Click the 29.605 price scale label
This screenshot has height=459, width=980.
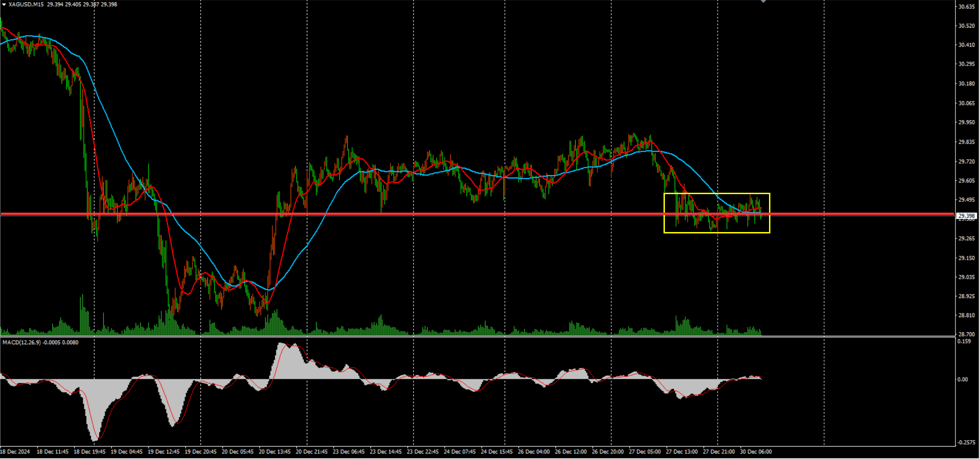[967, 181]
